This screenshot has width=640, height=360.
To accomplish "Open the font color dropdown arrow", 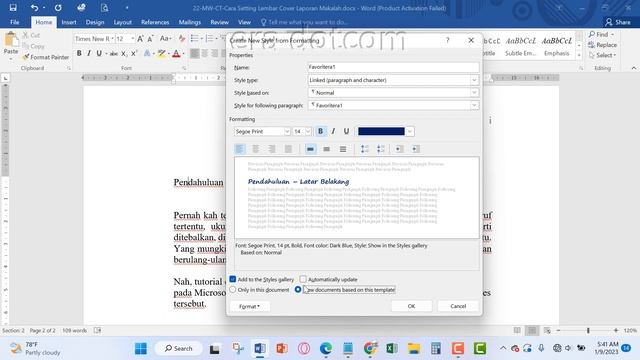I will (410, 131).
